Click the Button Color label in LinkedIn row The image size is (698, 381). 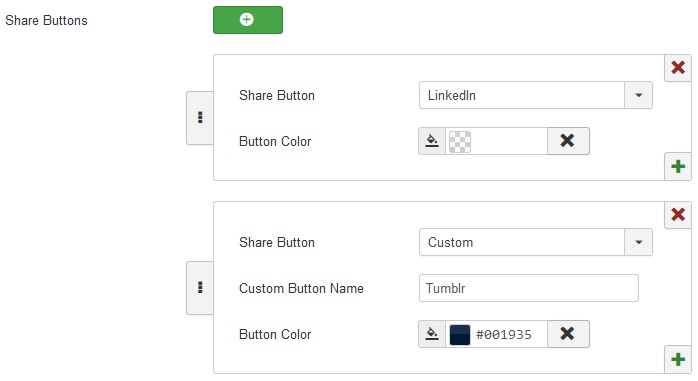pos(275,142)
